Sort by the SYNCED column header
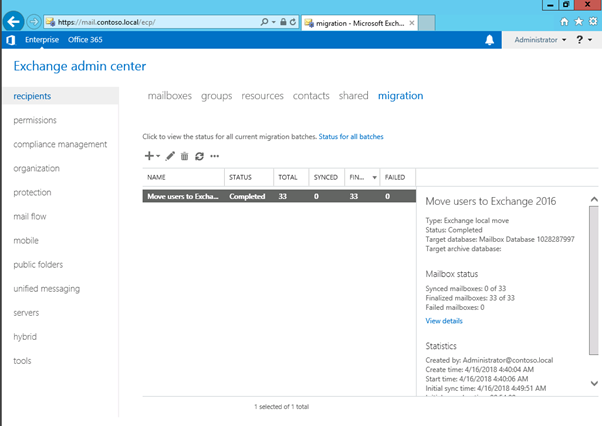This screenshot has height=426, width=602. pos(326,177)
